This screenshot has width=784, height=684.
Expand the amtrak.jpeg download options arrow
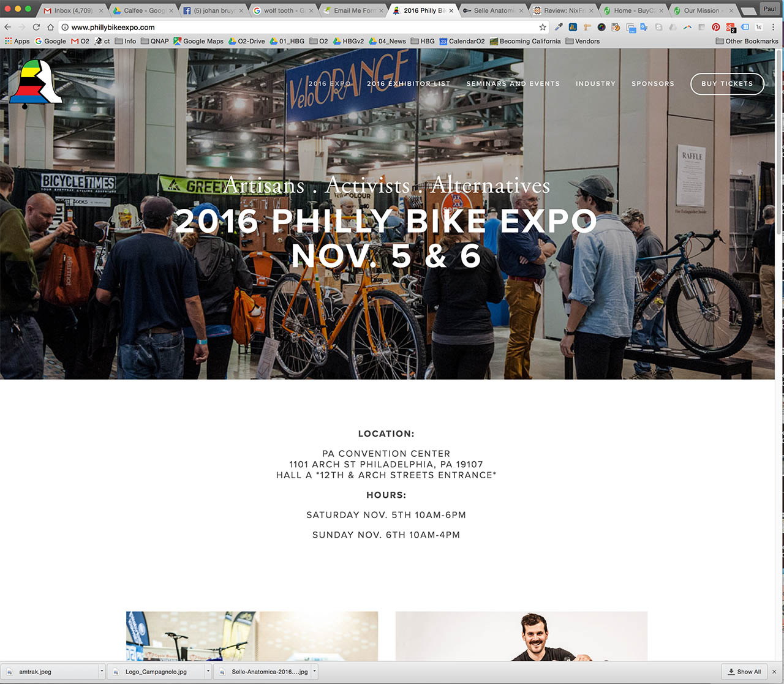[x=102, y=672]
